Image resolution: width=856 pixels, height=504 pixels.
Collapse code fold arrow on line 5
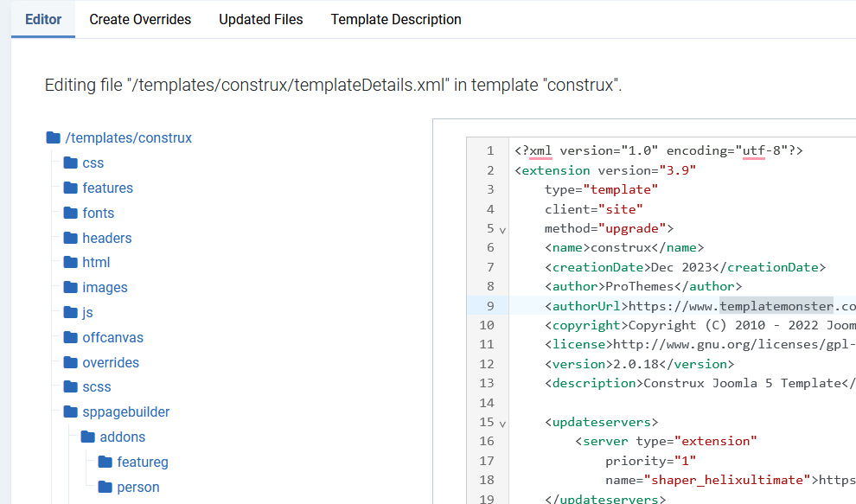pyautogui.click(x=502, y=230)
